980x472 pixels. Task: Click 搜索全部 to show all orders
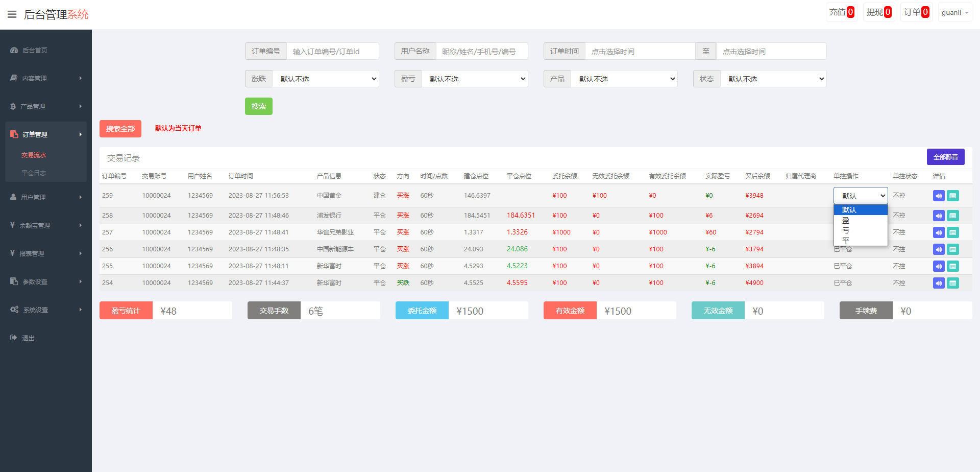[x=120, y=128]
